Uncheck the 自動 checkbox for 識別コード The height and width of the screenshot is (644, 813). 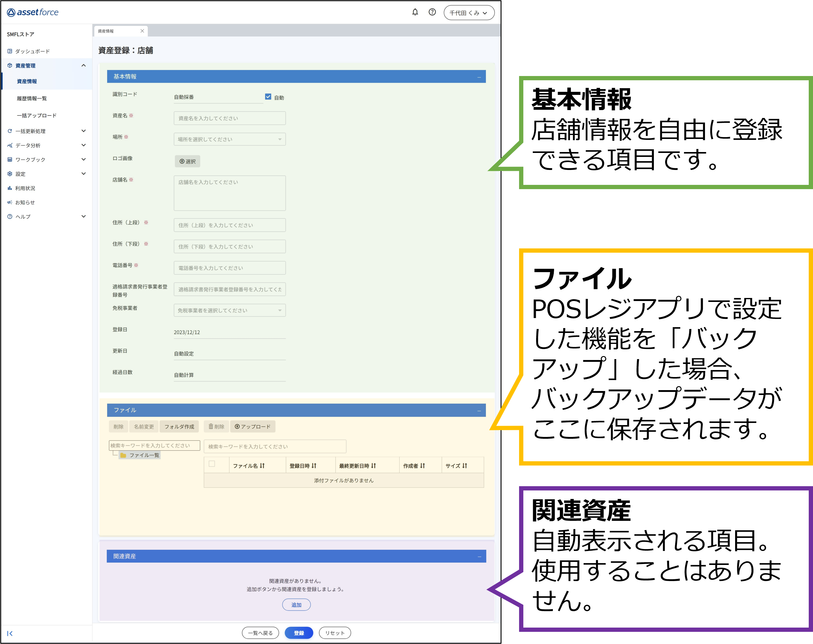point(268,96)
